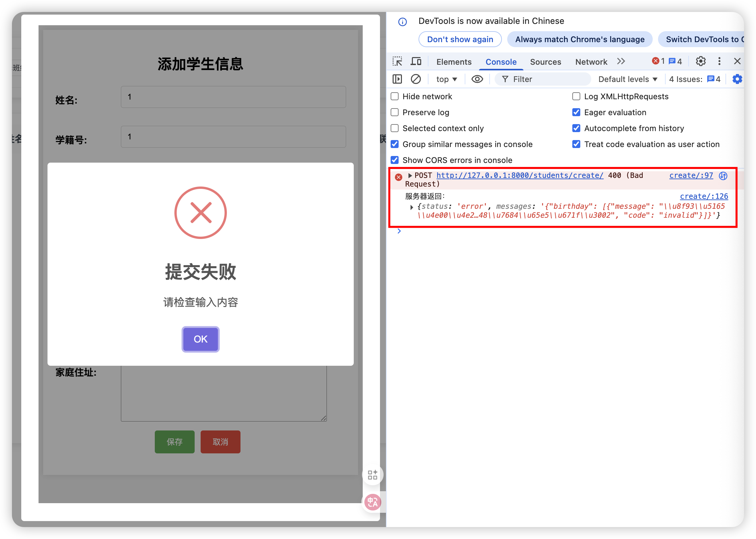Click the inspect element picker icon

pyautogui.click(x=397, y=61)
